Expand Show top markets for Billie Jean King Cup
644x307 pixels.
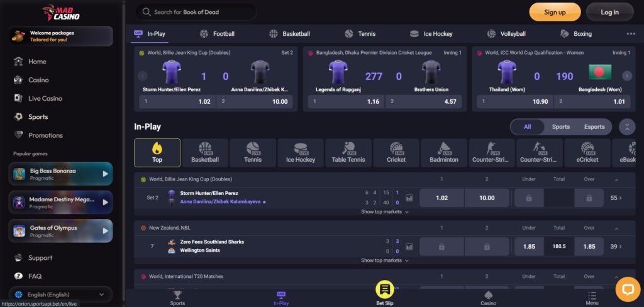tap(385, 212)
